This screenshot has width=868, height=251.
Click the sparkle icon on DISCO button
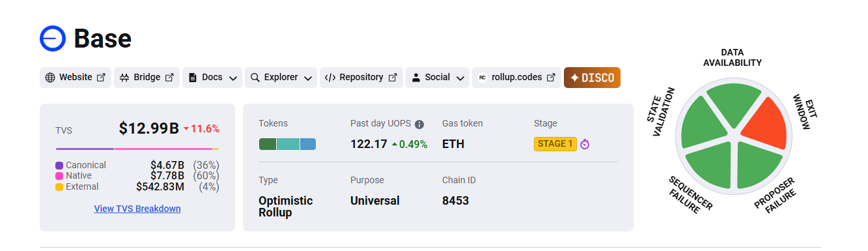tap(574, 78)
